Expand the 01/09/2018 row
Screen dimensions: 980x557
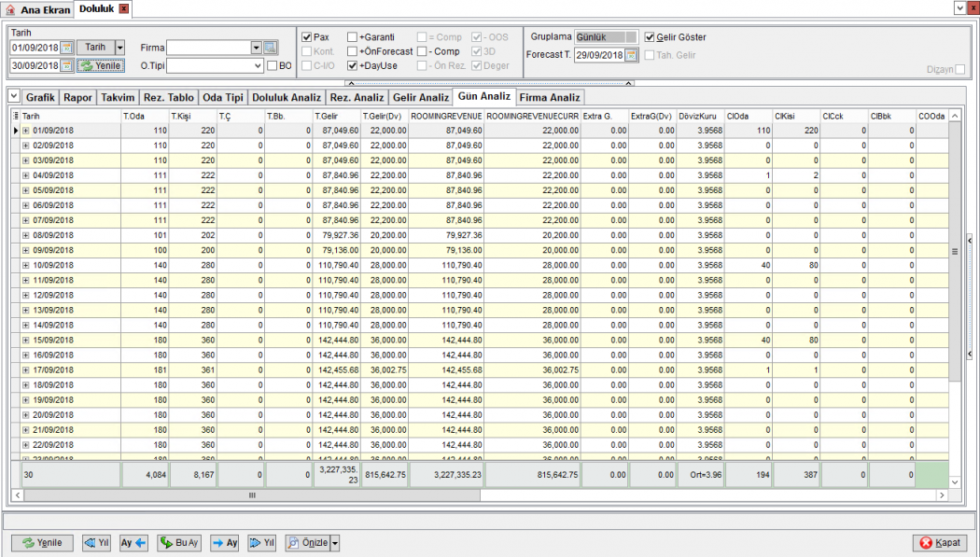pyautogui.click(x=25, y=131)
